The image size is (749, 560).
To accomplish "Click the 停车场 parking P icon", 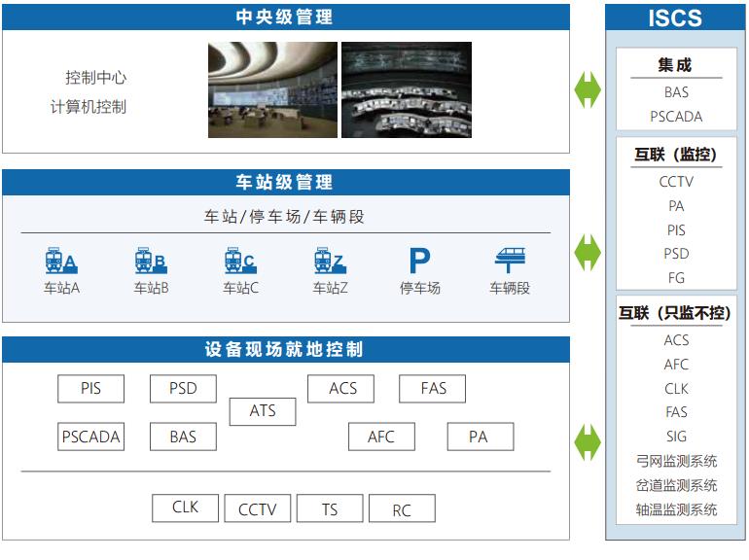I will (418, 261).
